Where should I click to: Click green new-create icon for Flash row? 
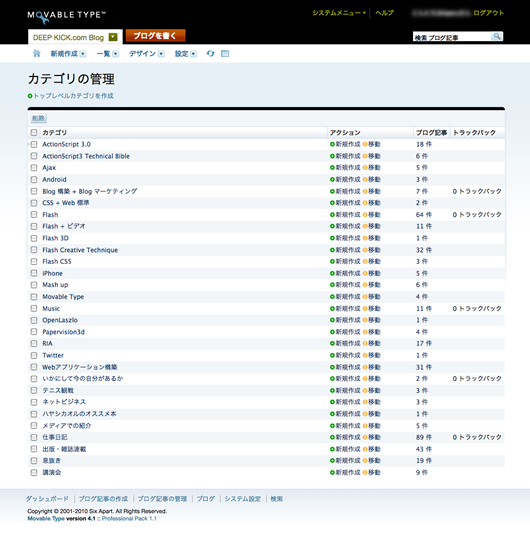[x=332, y=214]
